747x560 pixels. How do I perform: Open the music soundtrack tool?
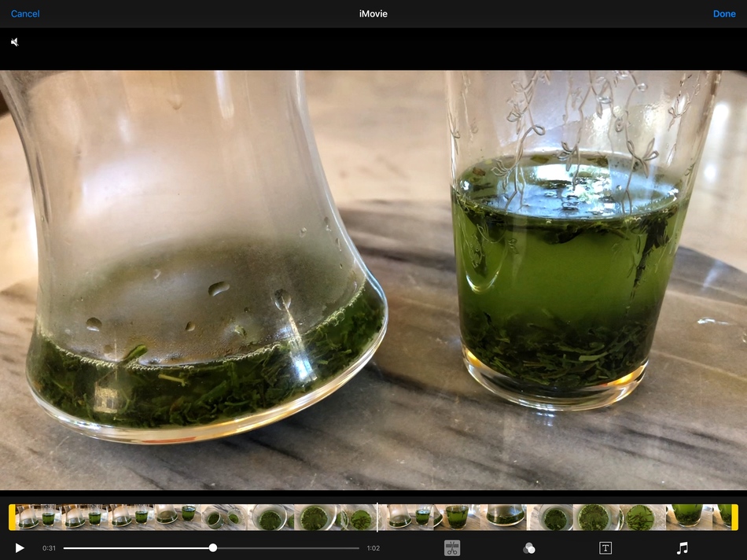coord(683,547)
